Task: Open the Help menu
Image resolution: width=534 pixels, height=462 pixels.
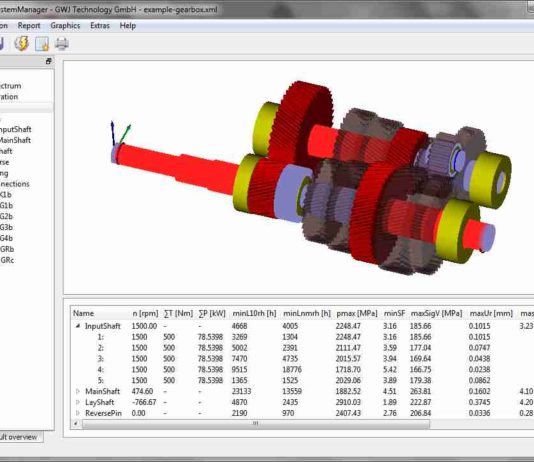Action: pos(128,26)
